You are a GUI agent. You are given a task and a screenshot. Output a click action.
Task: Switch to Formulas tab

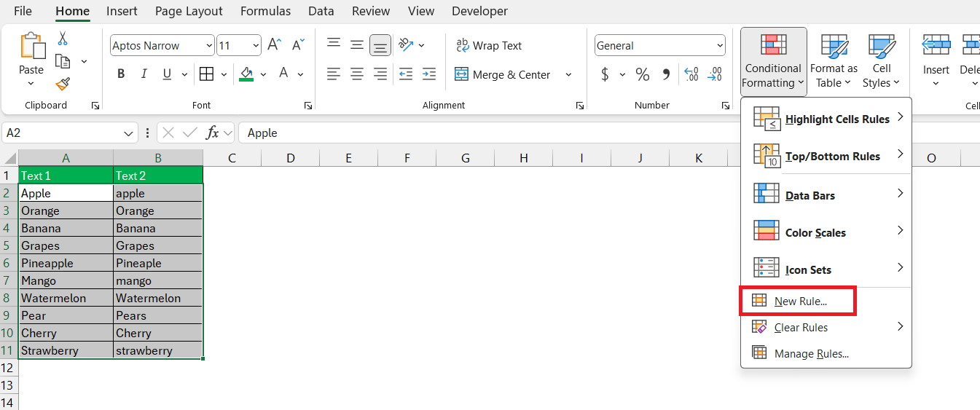click(265, 11)
